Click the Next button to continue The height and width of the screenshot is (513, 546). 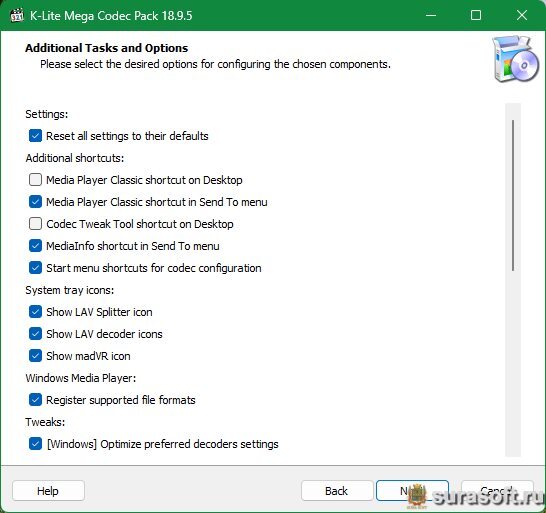[x=412, y=491]
